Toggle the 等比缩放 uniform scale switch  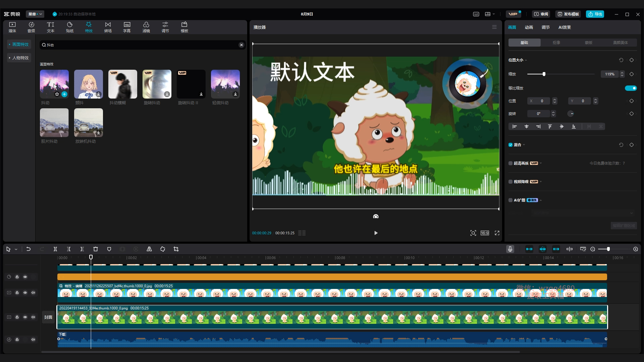click(631, 88)
